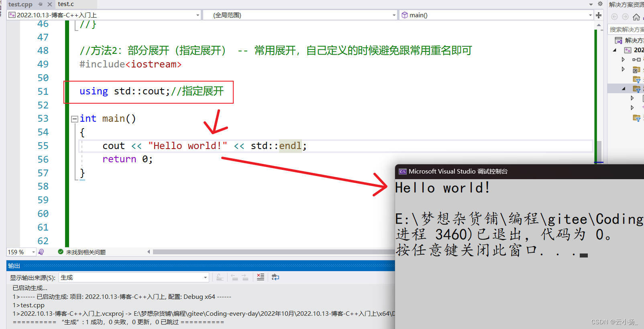This screenshot has width=644, height=329.
Task: Click the 未找到相关问题 status text
Action: click(86, 252)
